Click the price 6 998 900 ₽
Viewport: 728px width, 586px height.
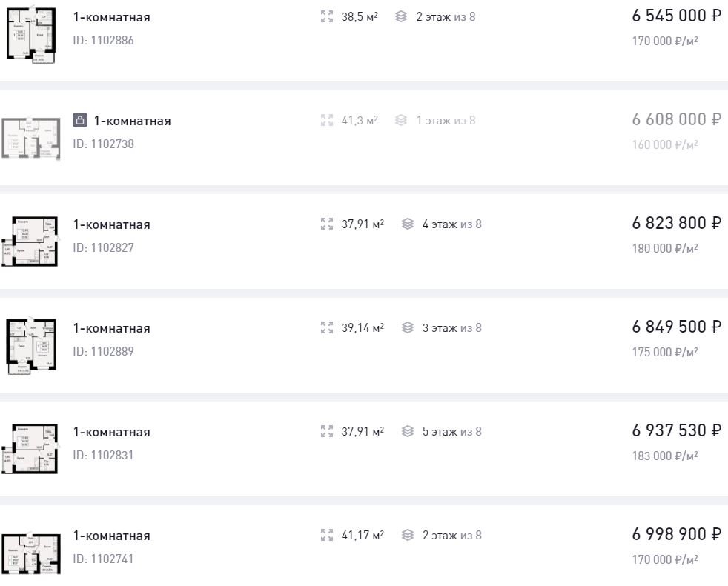[x=676, y=534]
